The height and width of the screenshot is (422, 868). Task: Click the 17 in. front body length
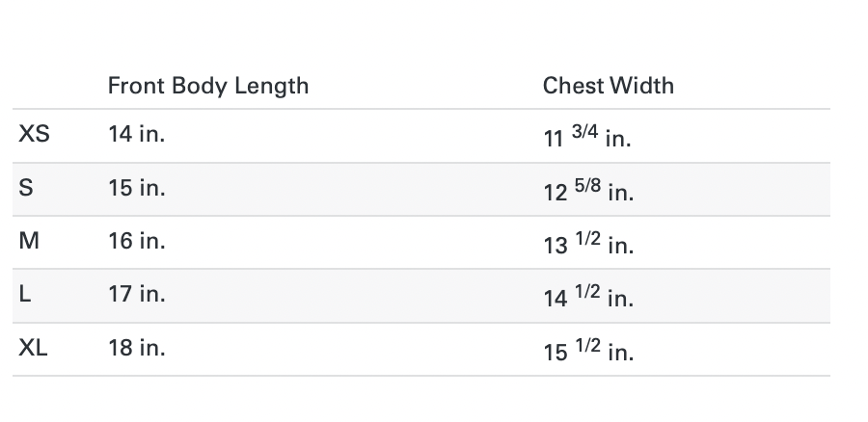tap(137, 295)
